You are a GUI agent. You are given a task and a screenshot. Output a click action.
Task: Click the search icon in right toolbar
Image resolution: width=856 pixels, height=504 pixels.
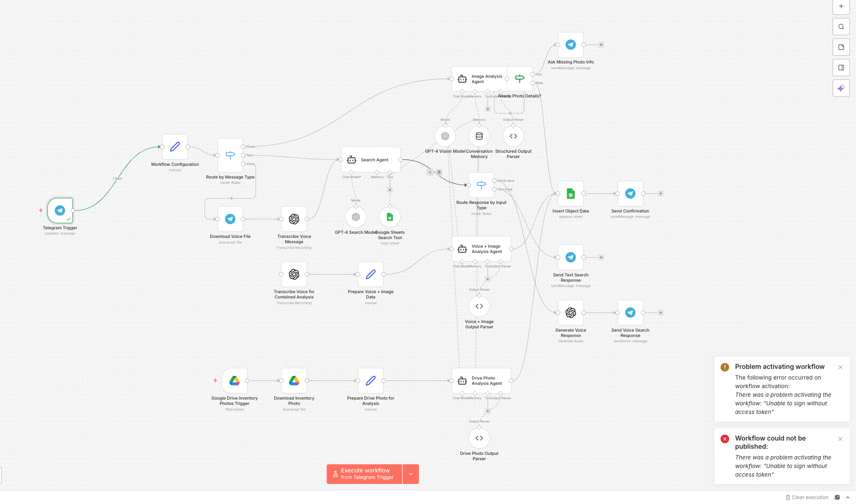click(841, 27)
